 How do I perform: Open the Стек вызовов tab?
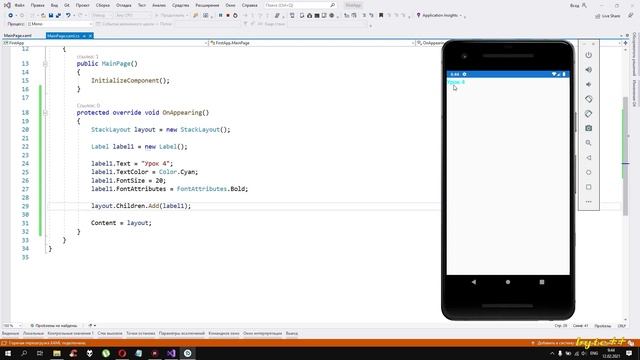[110, 333]
